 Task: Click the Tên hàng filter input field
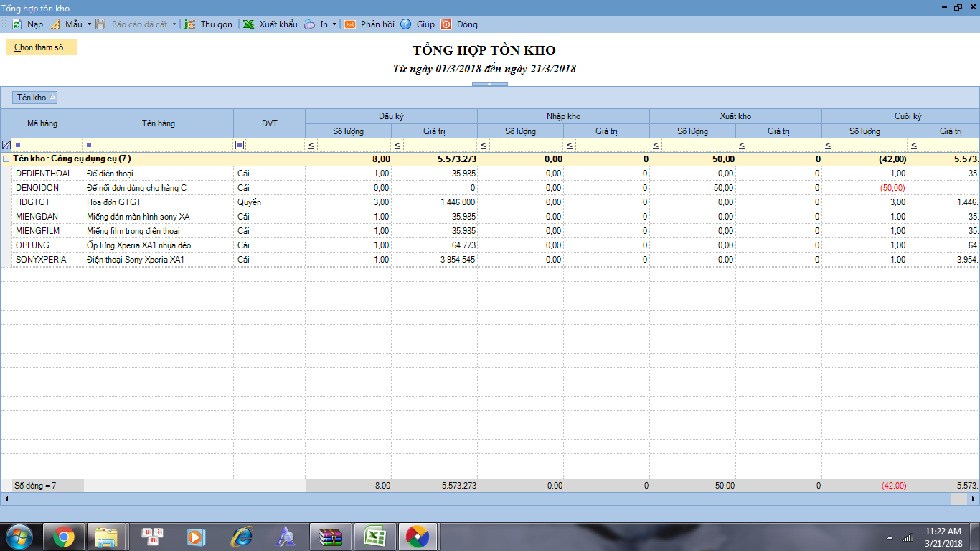(164, 145)
